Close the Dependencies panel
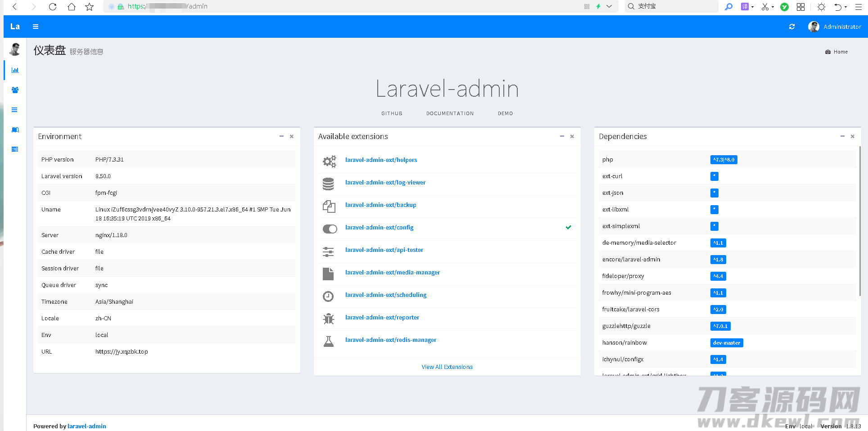The height and width of the screenshot is (431, 868). click(x=853, y=136)
